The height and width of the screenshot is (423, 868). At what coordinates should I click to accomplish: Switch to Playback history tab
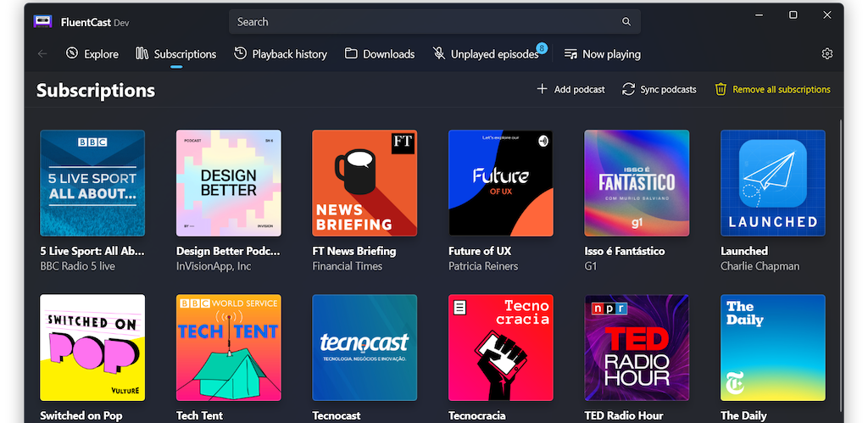point(281,54)
